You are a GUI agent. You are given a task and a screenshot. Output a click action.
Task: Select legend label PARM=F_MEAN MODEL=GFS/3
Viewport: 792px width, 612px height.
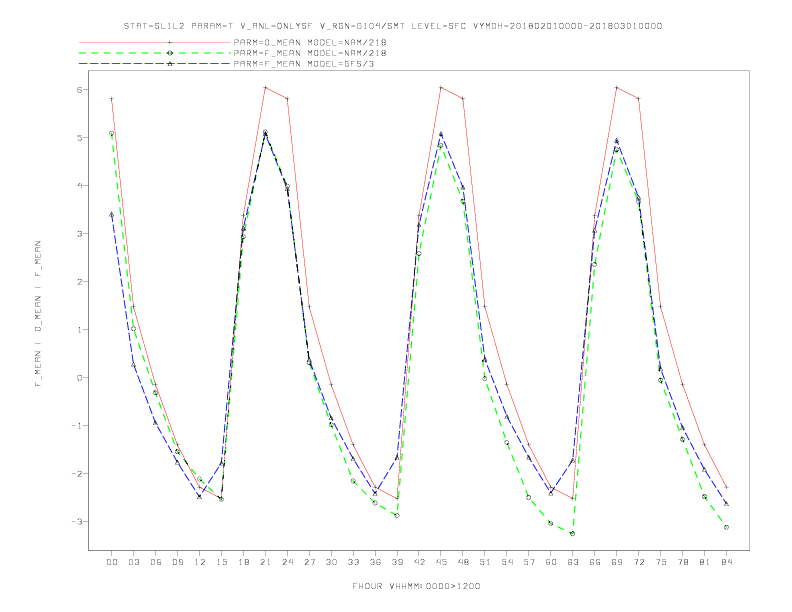(304, 64)
